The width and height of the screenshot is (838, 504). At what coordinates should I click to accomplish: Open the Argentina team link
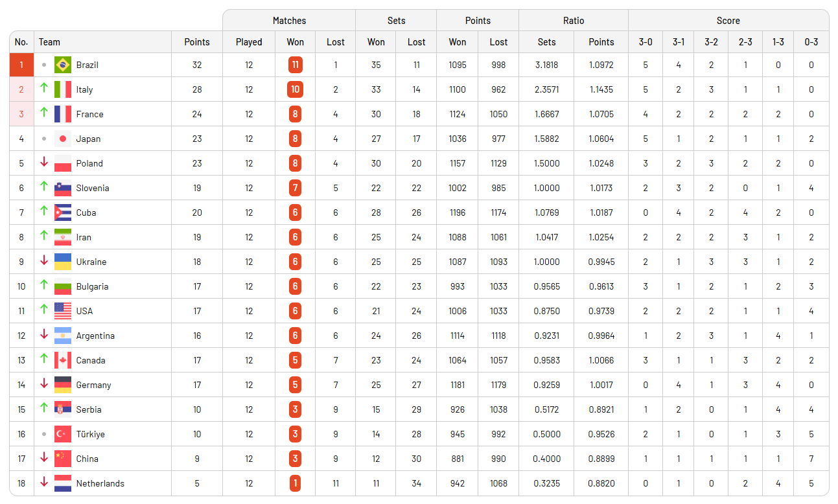(95, 336)
